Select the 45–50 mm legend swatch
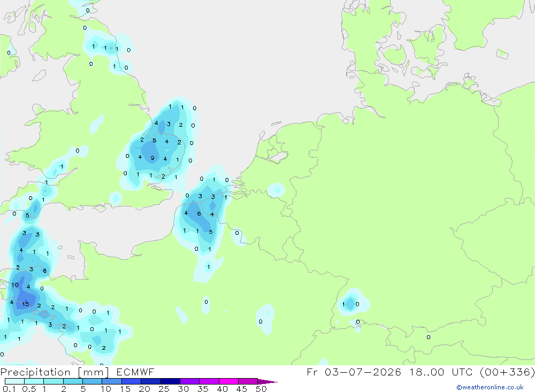Viewport: 535px width, 392px height. [248, 381]
